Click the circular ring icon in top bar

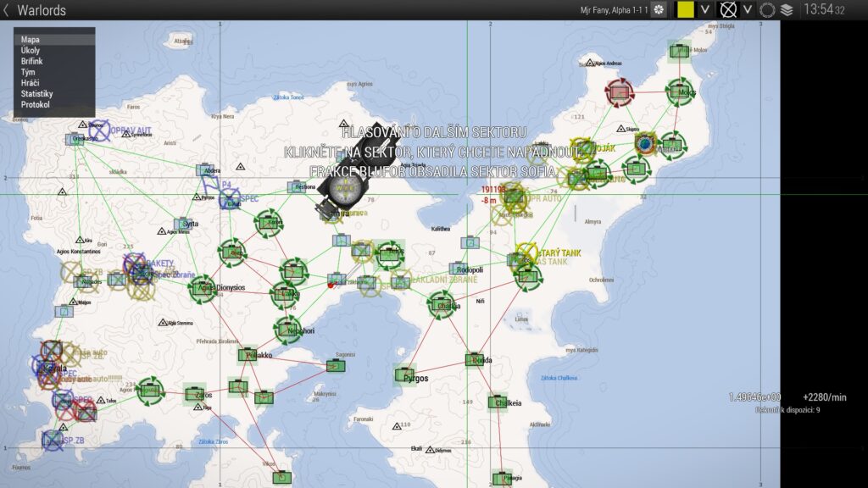coord(767,10)
